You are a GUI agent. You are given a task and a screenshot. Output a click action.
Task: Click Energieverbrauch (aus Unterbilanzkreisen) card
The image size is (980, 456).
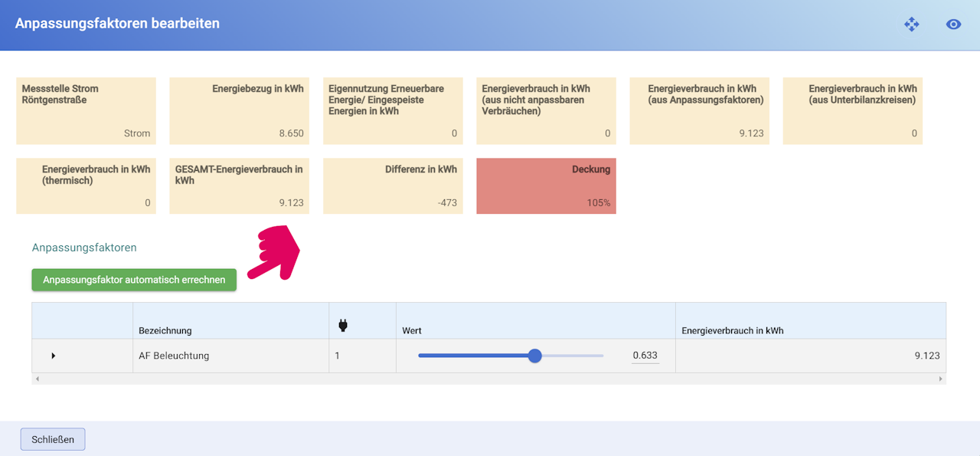(x=852, y=110)
